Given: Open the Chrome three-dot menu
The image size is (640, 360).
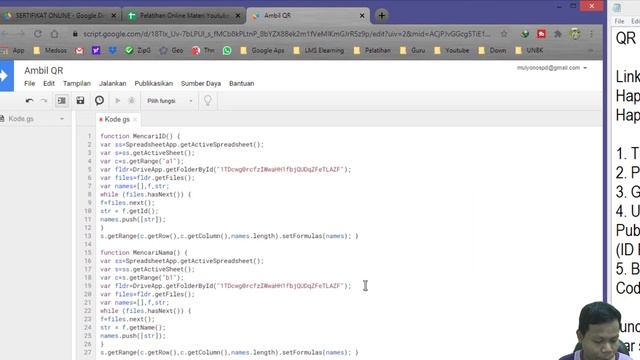Looking at the screenshot, I should (591, 34).
